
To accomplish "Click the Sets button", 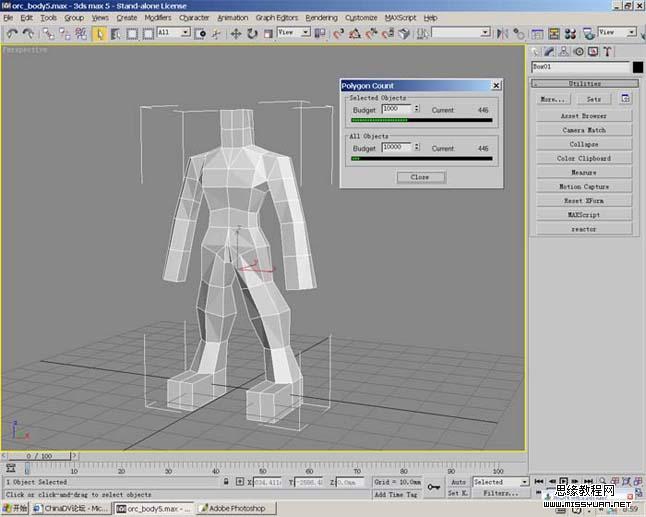I will (x=594, y=99).
